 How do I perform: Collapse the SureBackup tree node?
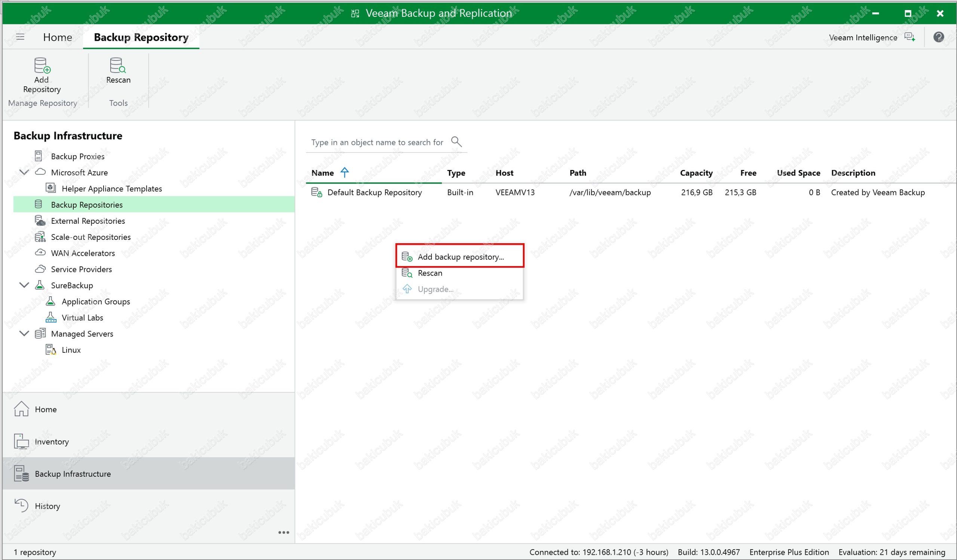[x=24, y=285]
